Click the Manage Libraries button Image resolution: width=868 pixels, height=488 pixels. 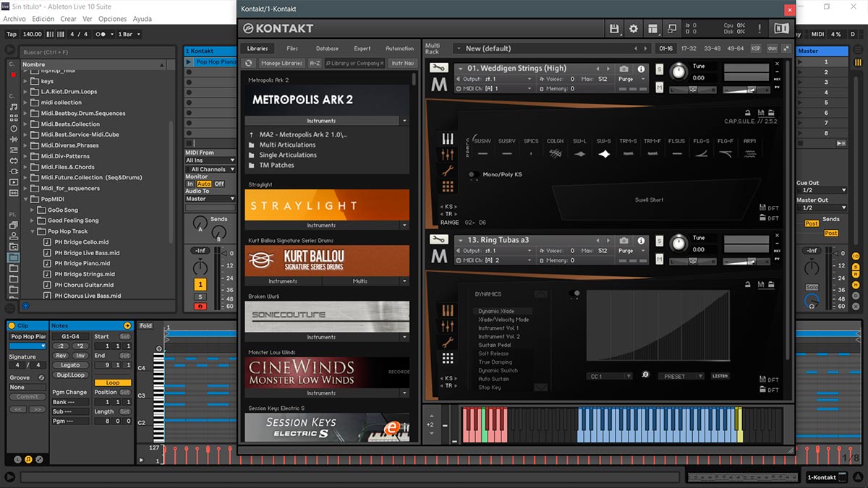pos(281,63)
